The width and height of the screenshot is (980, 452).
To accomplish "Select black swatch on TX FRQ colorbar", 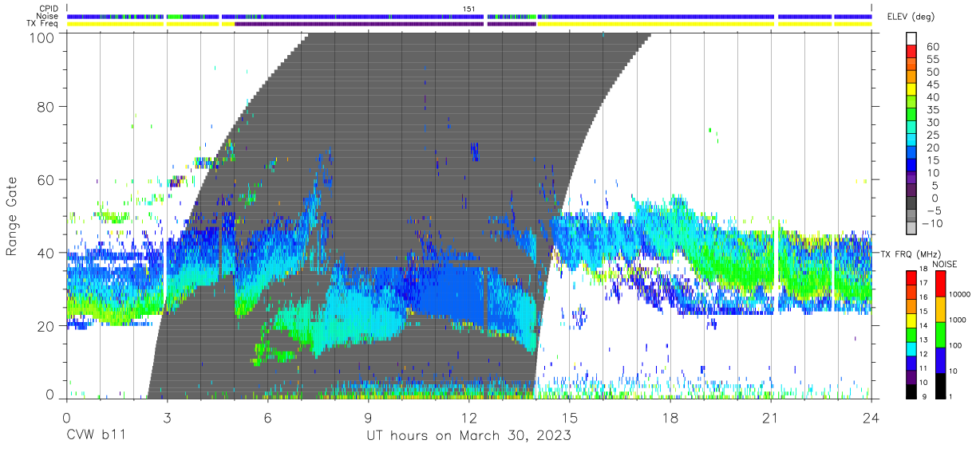I will point(910,391).
